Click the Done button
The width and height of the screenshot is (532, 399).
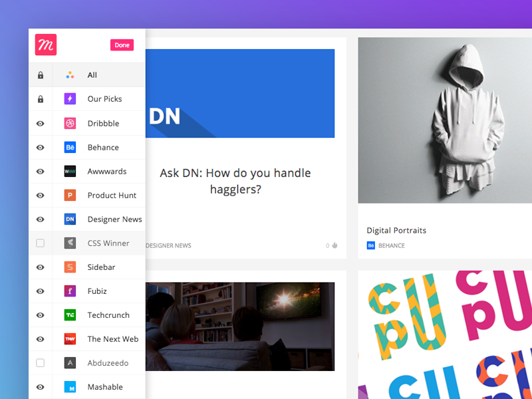[122, 45]
